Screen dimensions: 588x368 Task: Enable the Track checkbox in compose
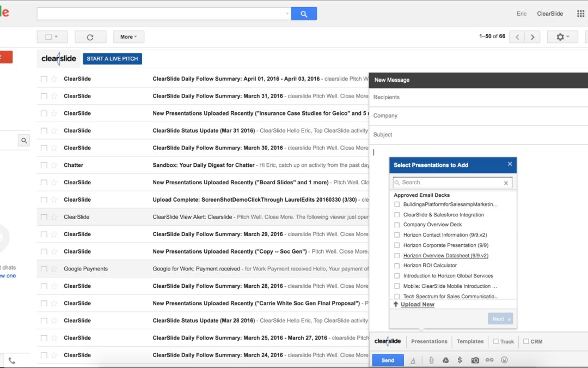tap(496, 341)
